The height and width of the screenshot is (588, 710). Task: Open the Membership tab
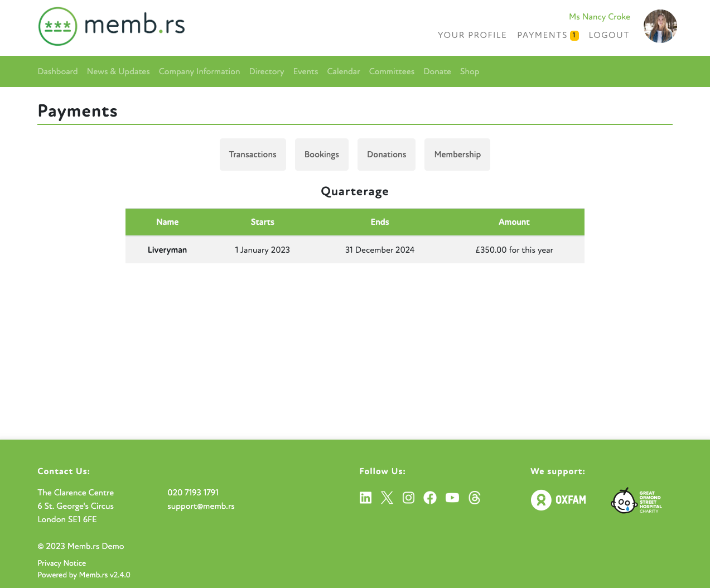click(457, 155)
